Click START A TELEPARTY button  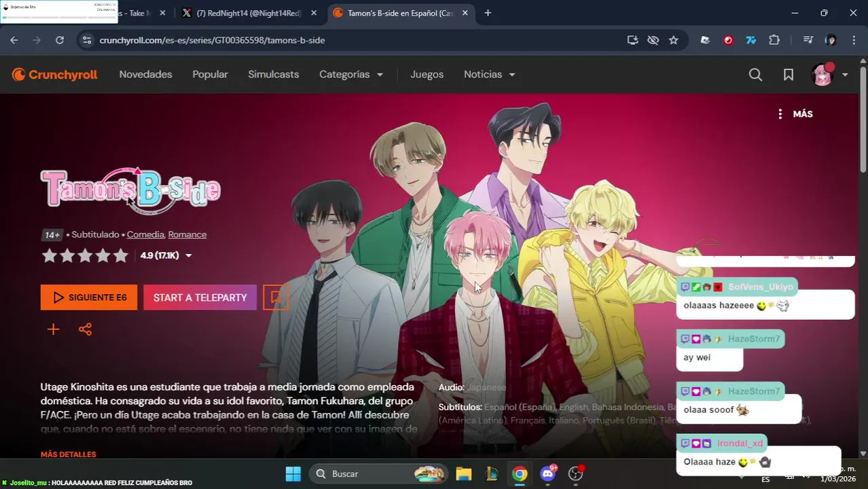click(x=200, y=297)
